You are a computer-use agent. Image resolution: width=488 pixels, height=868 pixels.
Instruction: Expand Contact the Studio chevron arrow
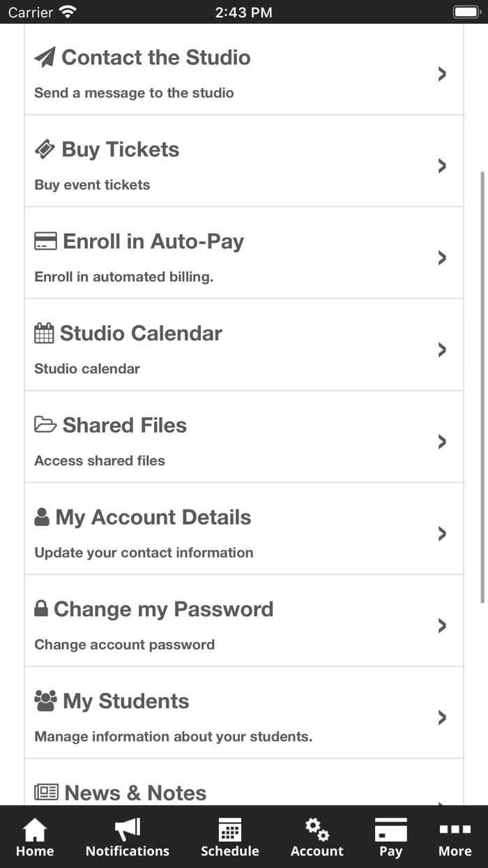[x=442, y=74]
